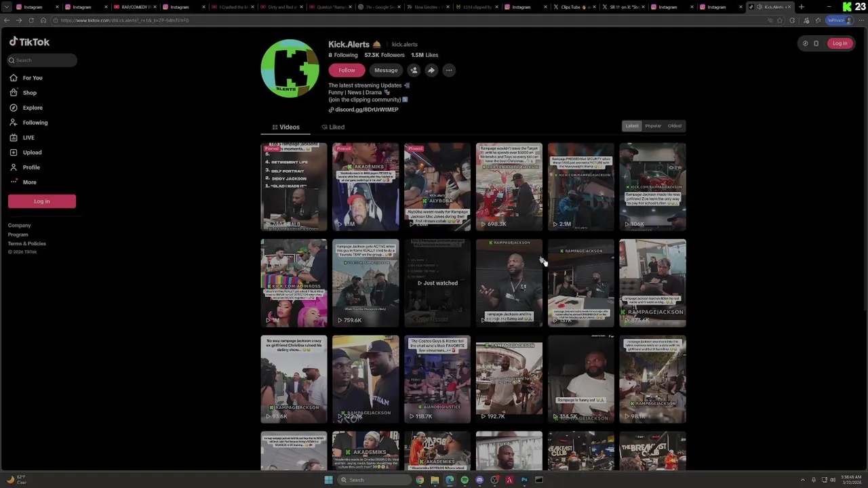Click the sidebar search field

42,60
